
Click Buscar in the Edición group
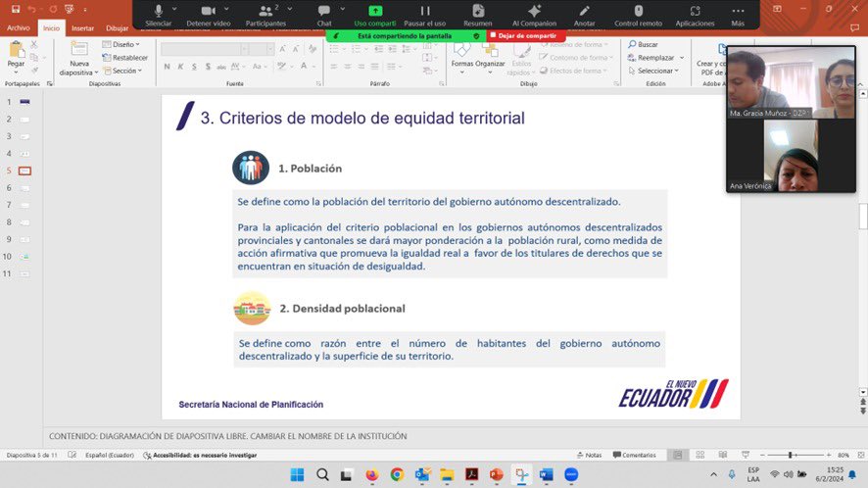pos(644,44)
